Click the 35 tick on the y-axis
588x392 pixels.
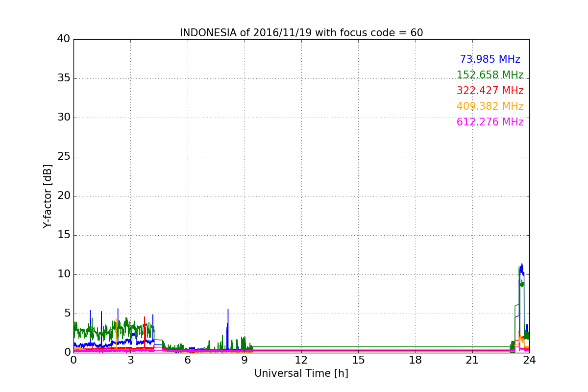(x=63, y=78)
